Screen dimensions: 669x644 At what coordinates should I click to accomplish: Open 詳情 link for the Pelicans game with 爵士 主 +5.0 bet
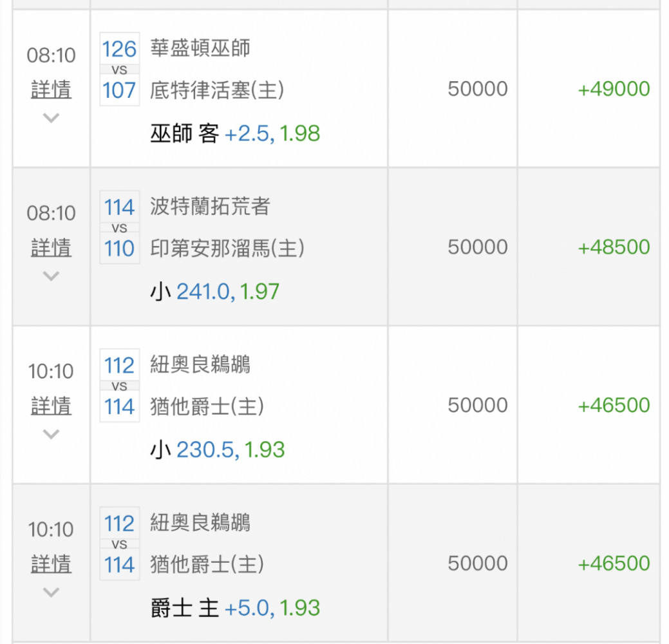[52, 563]
